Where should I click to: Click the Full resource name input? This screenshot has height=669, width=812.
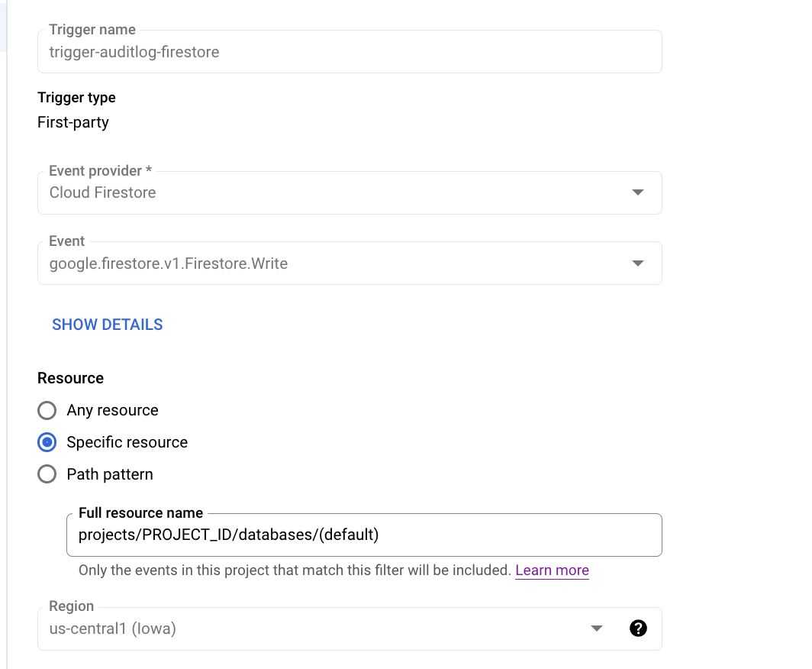click(364, 535)
